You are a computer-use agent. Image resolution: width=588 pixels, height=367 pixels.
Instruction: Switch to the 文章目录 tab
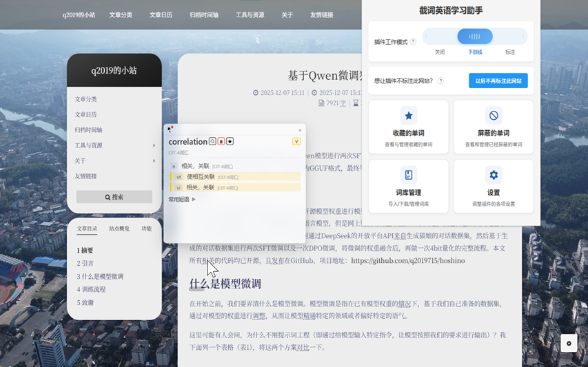(87, 229)
